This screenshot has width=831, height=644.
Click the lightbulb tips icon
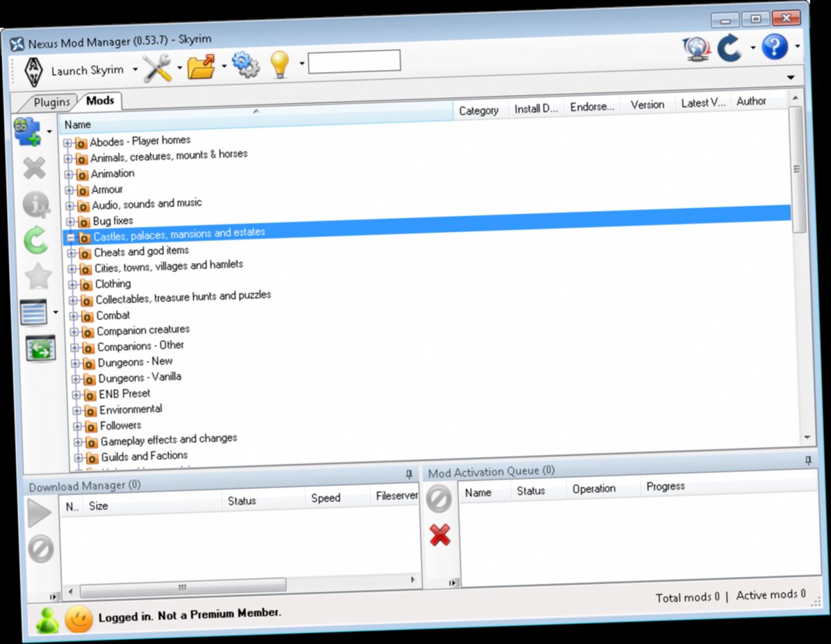[x=278, y=64]
